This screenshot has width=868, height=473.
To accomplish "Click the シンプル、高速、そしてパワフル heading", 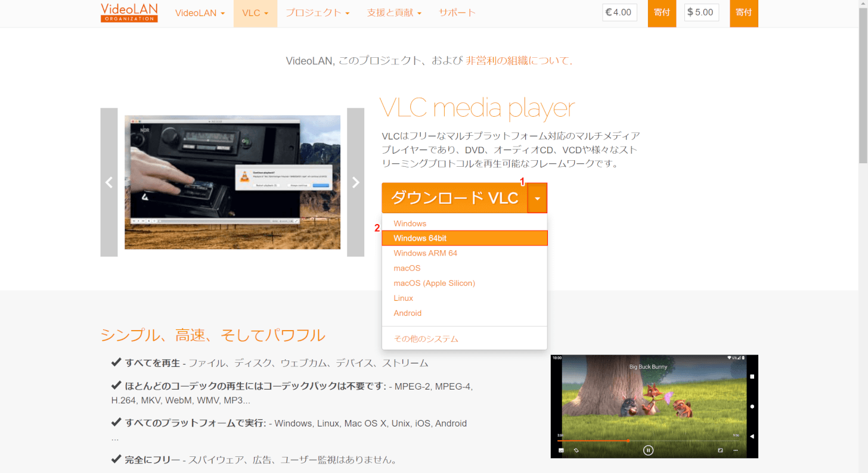I will tap(213, 335).
